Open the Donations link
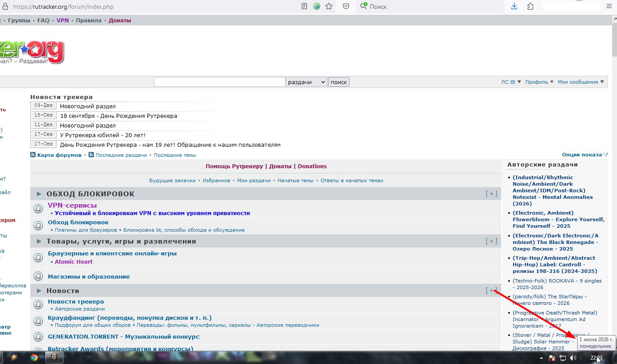 tap(312, 166)
